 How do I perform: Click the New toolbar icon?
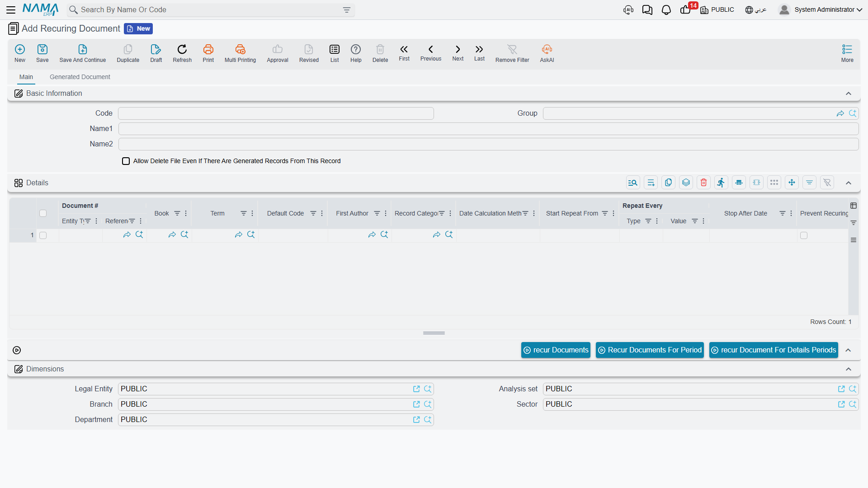pos(20,53)
